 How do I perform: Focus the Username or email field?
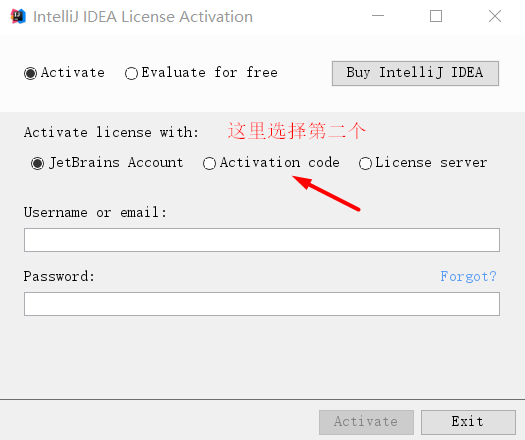[x=262, y=240]
